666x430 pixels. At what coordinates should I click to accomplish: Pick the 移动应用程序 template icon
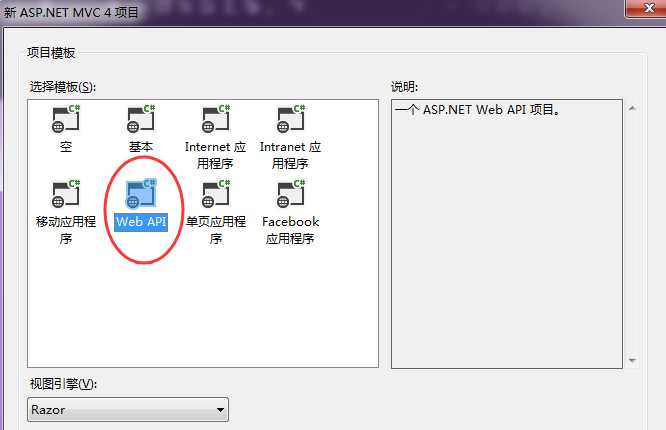[x=66, y=194]
